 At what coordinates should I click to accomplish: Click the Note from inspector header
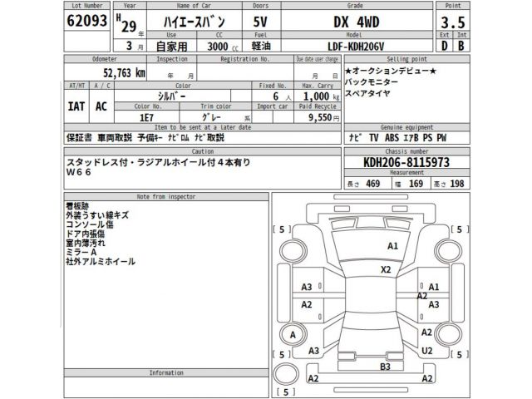point(166,196)
